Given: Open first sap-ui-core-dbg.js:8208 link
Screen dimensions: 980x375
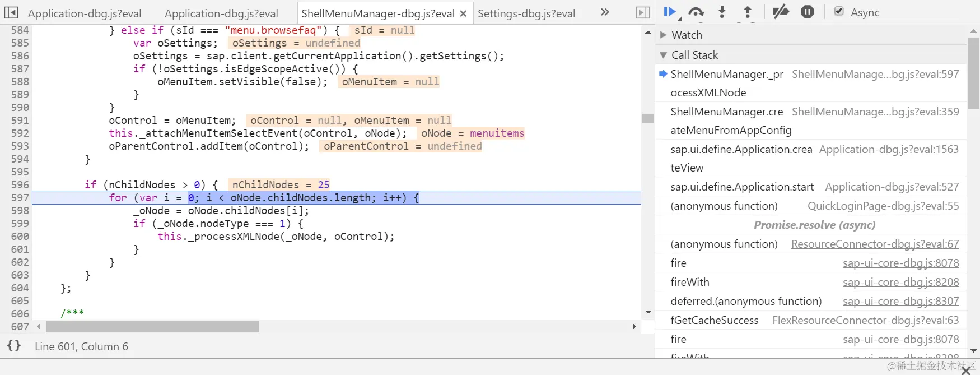Looking at the screenshot, I should point(900,282).
